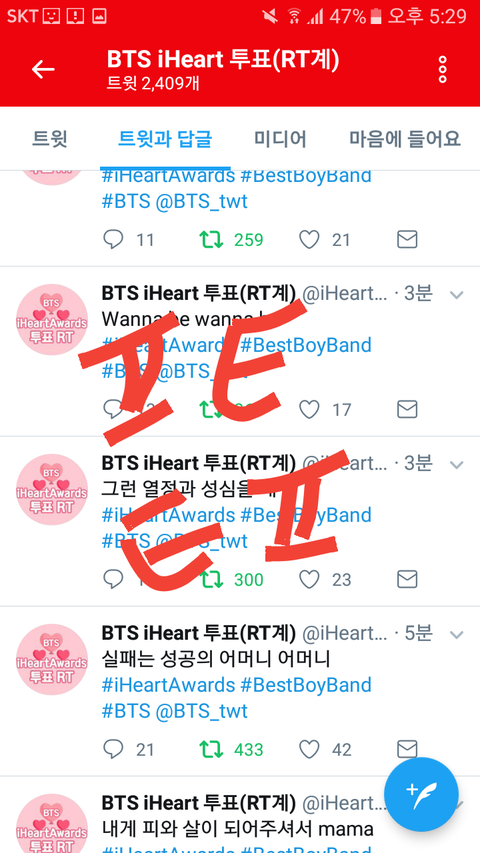Open the three-dot overflow menu
The image size is (480, 853).
pyautogui.click(x=442, y=70)
